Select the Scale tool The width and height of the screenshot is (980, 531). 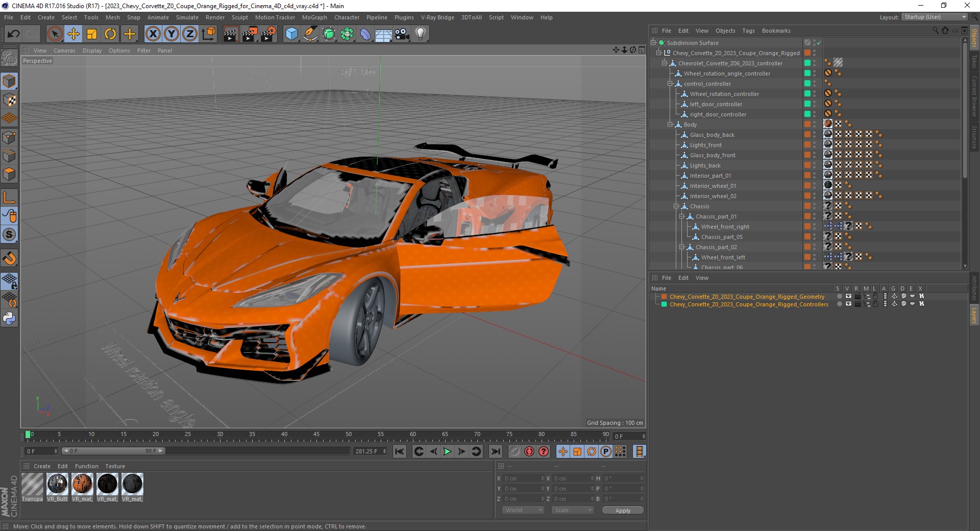92,34
